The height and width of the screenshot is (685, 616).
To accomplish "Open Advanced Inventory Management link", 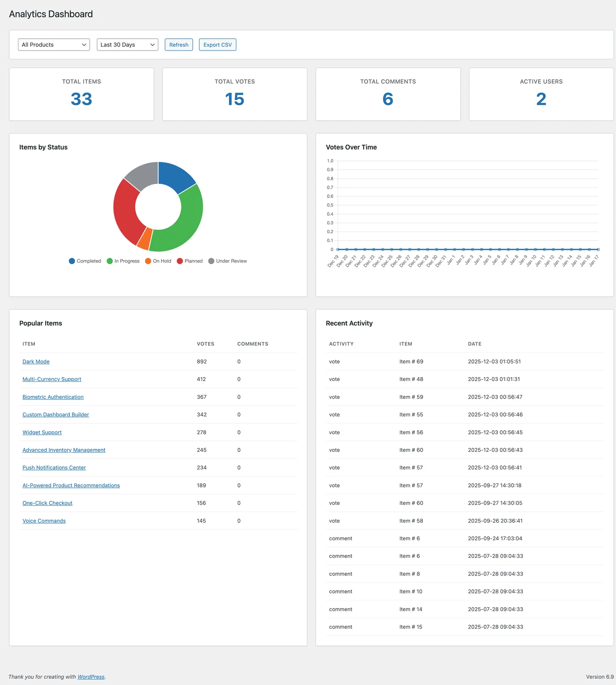I will (64, 450).
